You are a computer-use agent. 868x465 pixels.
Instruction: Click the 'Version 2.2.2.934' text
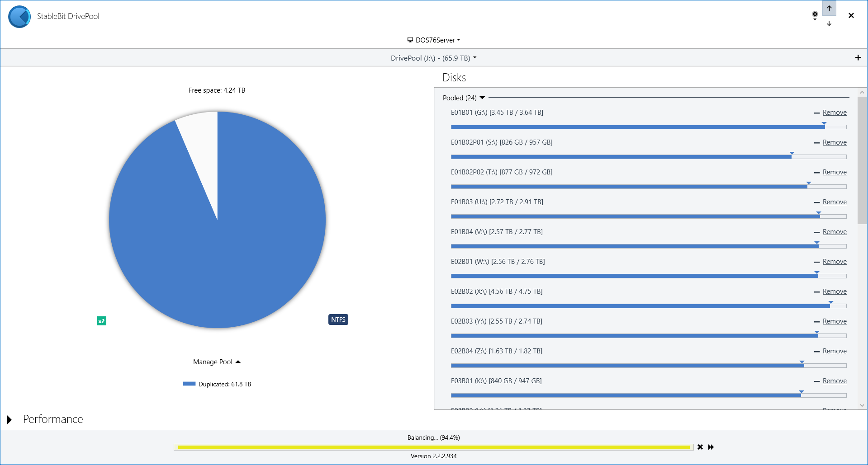pyautogui.click(x=433, y=456)
